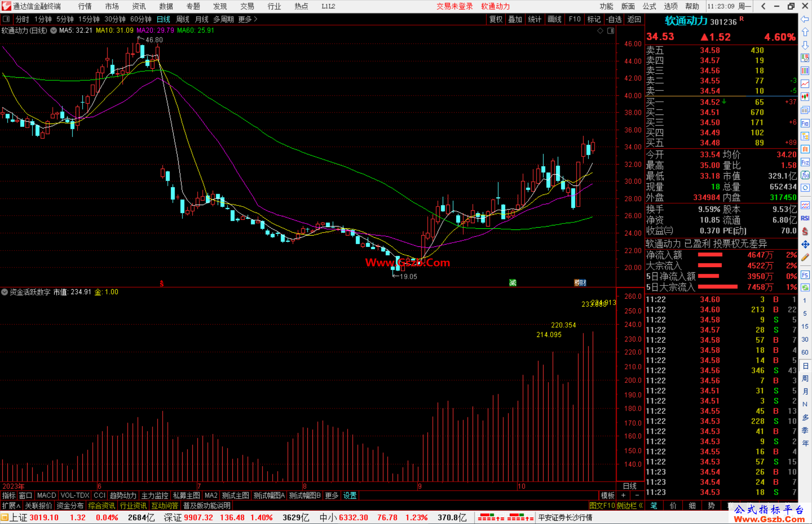Click the back arrow icon in right sidebar
The width and height of the screenshot is (812, 524).
coord(805,19)
